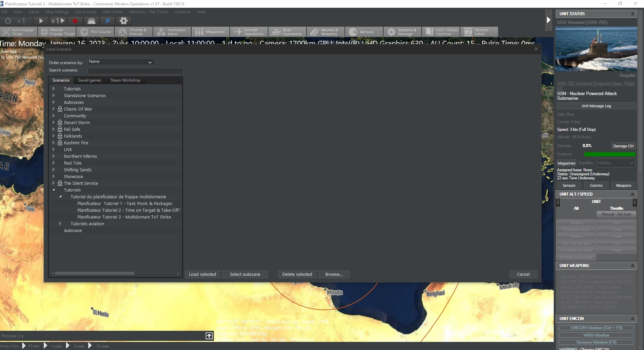The width and height of the screenshot is (644, 350).
Task: Start the simulation with the play button
Action: click(41, 21)
